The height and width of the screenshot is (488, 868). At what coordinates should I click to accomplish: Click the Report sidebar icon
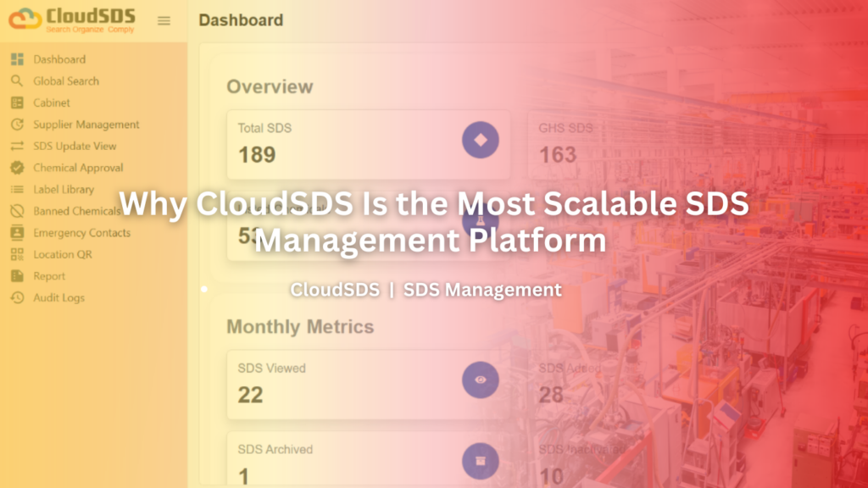17,275
